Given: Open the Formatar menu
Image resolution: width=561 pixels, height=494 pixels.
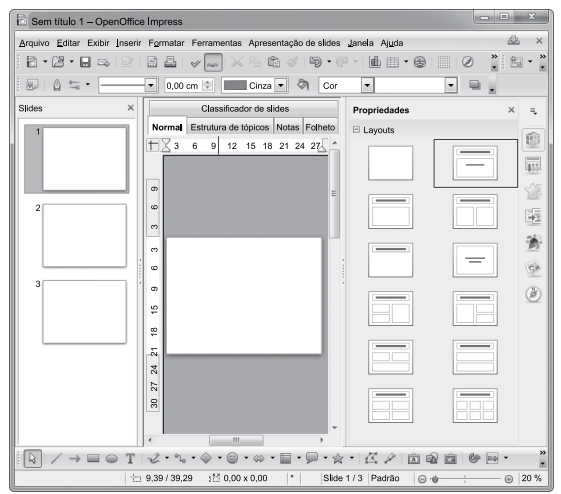Looking at the screenshot, I should 166,43.
